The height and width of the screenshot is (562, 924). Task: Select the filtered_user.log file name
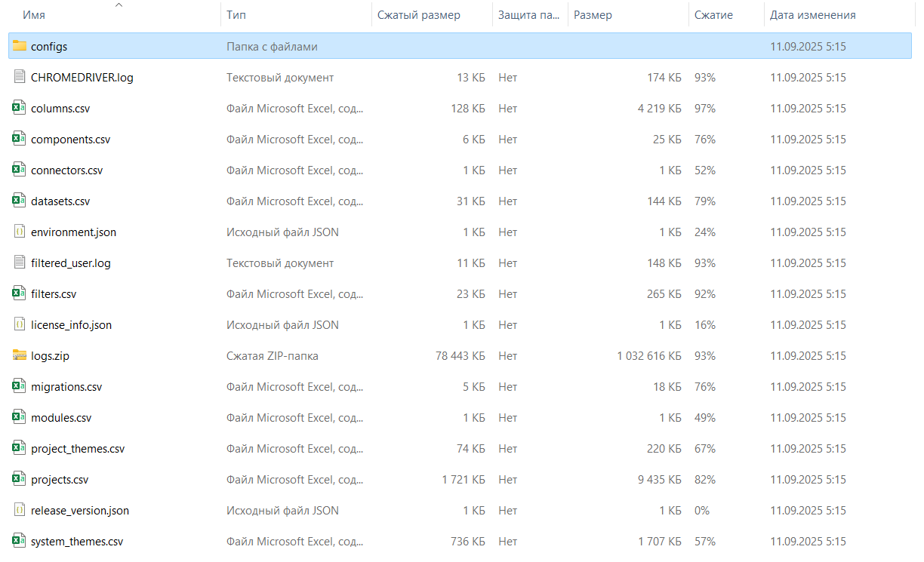pyautogui.click(x=71, y=263)
